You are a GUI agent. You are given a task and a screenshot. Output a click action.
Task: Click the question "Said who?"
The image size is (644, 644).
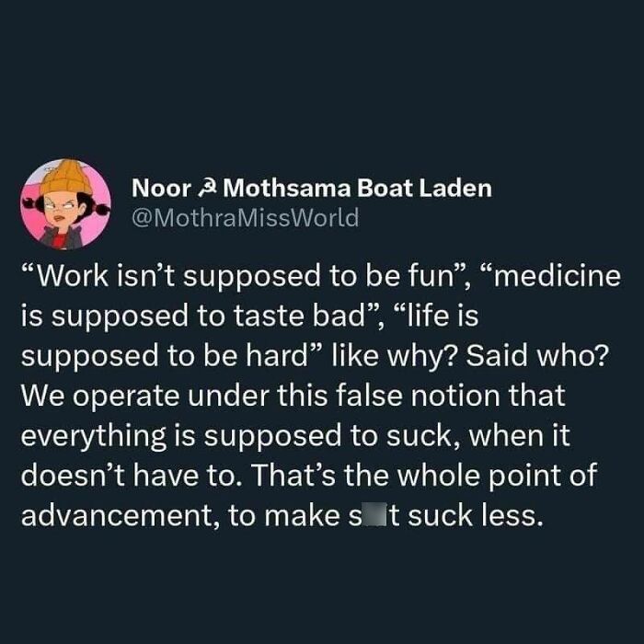(x=536, y=356)
